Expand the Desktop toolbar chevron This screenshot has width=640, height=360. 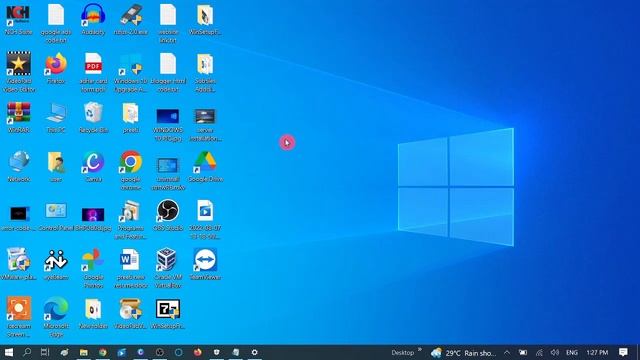pos(420,349)
